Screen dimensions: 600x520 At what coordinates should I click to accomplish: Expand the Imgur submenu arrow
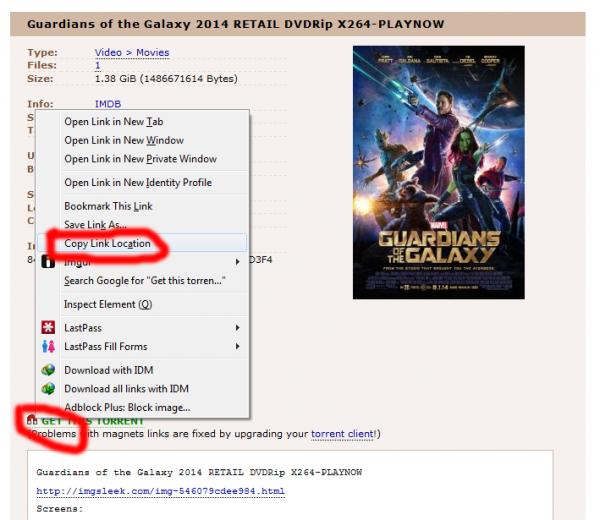(x=238, y=262)
